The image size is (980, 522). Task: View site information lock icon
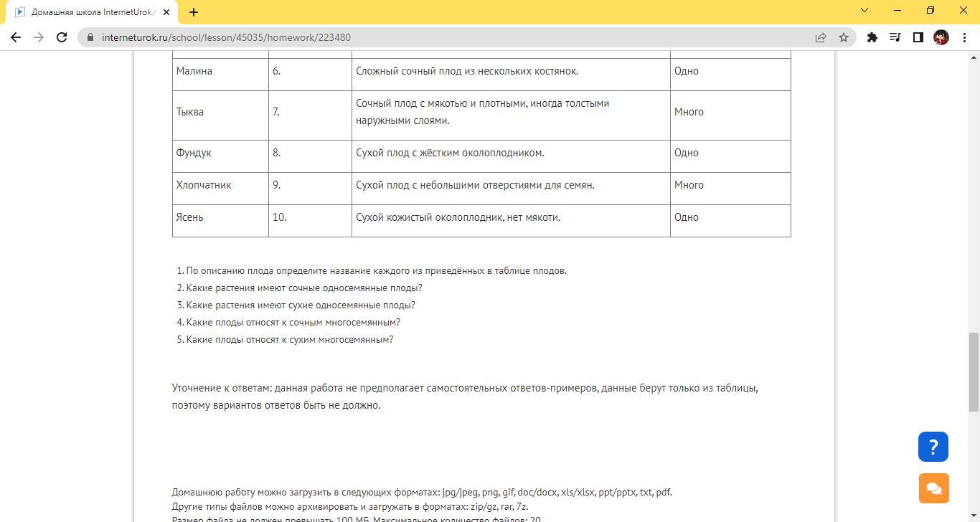[x=90, y=37]
